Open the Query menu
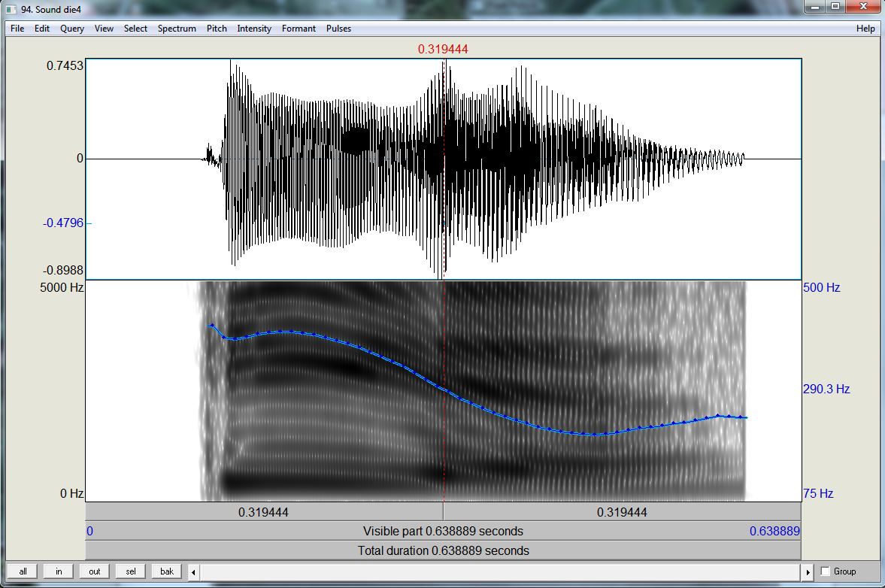The image size is (885, 588). [x=72, y=29]
